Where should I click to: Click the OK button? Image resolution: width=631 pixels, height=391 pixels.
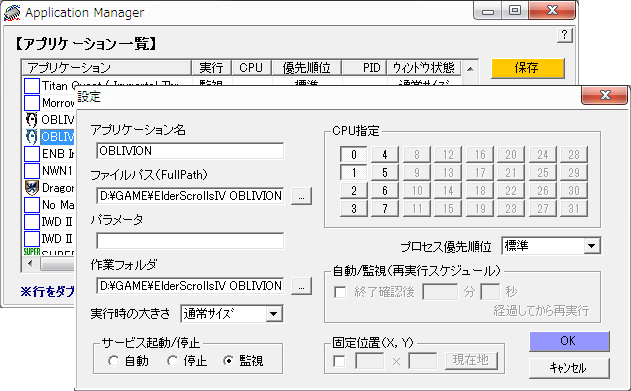[569, 342]
